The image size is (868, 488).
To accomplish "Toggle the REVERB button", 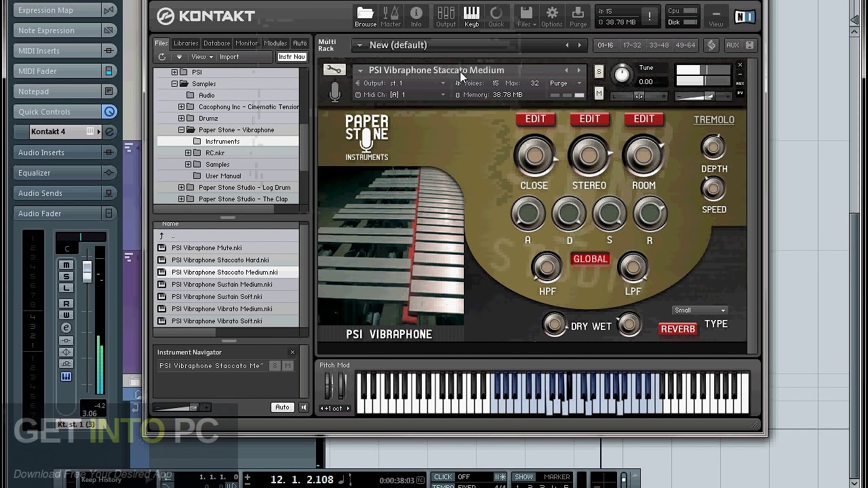I will (678, 329).
